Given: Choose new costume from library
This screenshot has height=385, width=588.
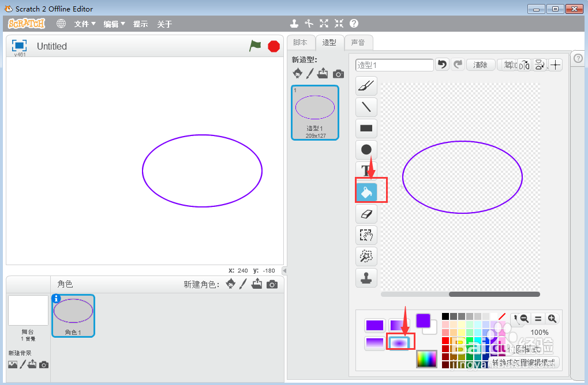Looking at the screenshot, I should click(x=297, y=73).
